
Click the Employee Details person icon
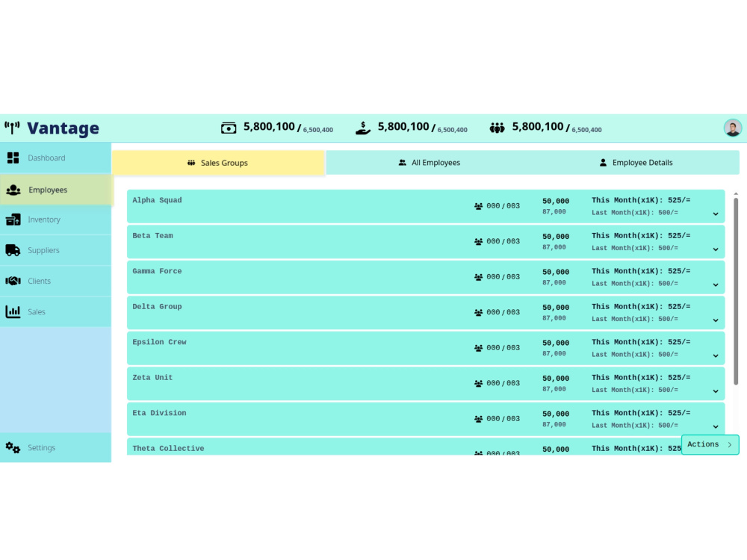[603, 163]
